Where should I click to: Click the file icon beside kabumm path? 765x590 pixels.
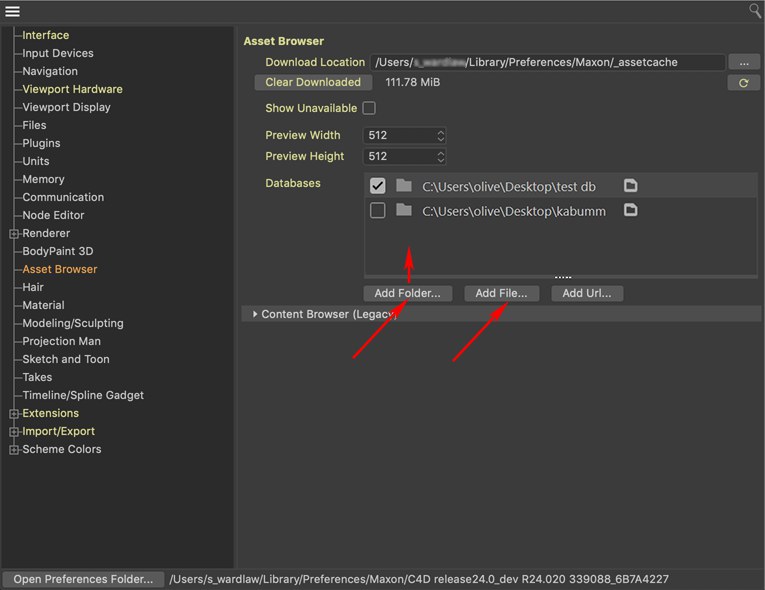[630, 211]
